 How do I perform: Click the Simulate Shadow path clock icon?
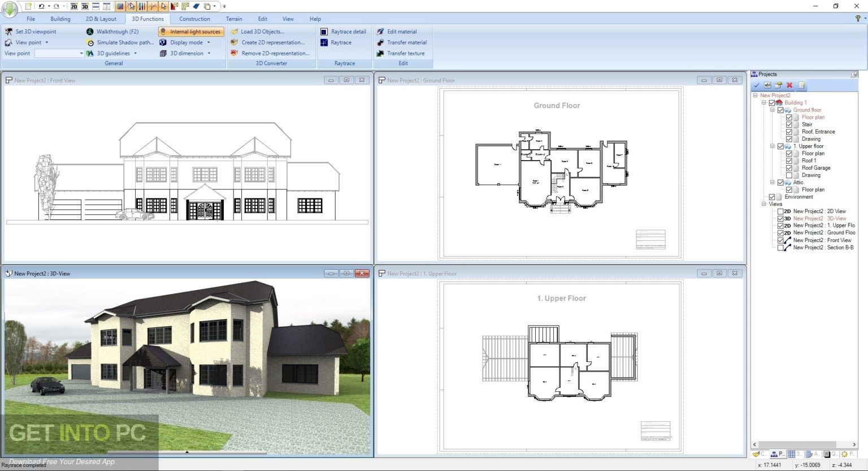pos(90,42)
